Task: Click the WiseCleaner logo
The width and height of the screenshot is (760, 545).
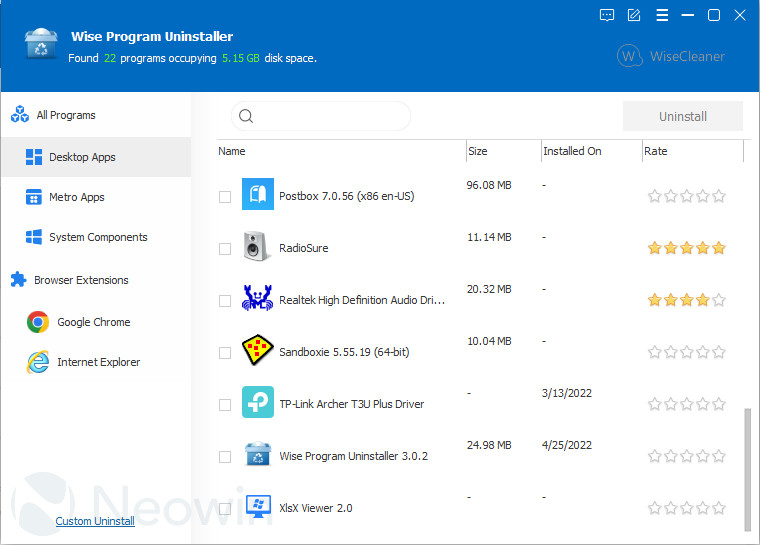Action: 671,56
